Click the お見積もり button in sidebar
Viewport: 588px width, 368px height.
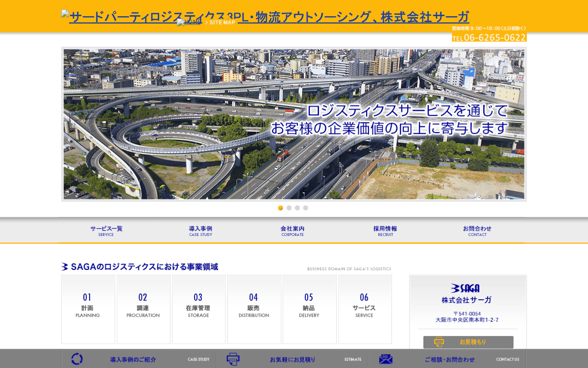[468, 342]
